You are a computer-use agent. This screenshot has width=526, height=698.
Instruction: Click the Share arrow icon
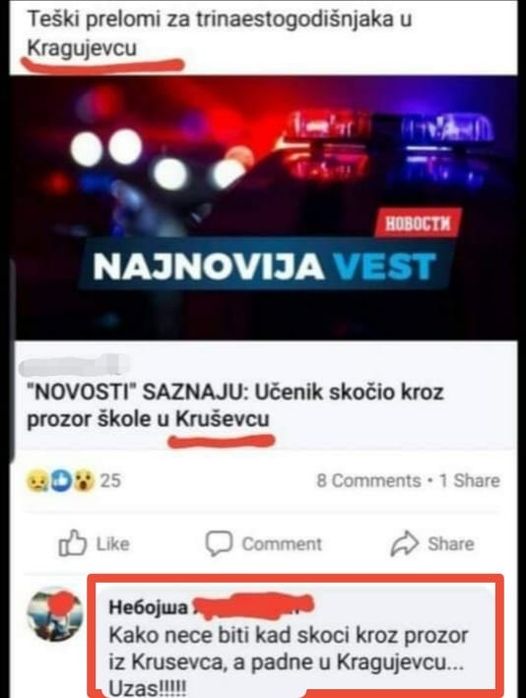point(404,543)
